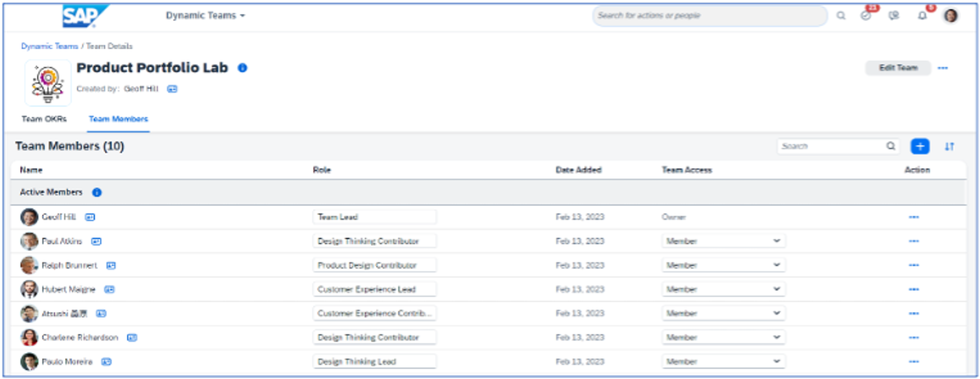Click Design Thinking Lead role field
Image resolution: width=980 pixels, height=379 pixels.
tap(375, 361)
